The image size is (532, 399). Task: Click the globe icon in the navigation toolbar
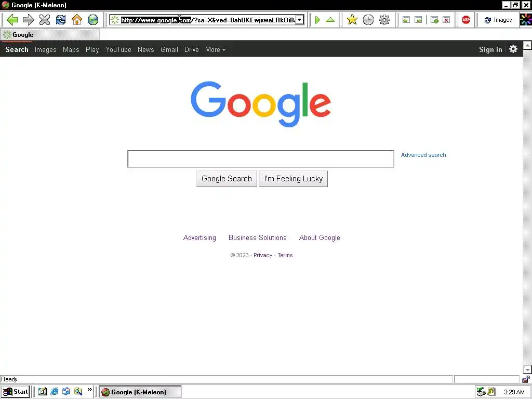click(92, 20)
